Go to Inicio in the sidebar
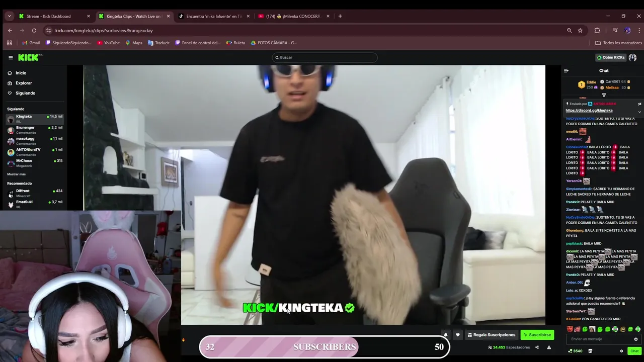 click(x=17, y=73)
